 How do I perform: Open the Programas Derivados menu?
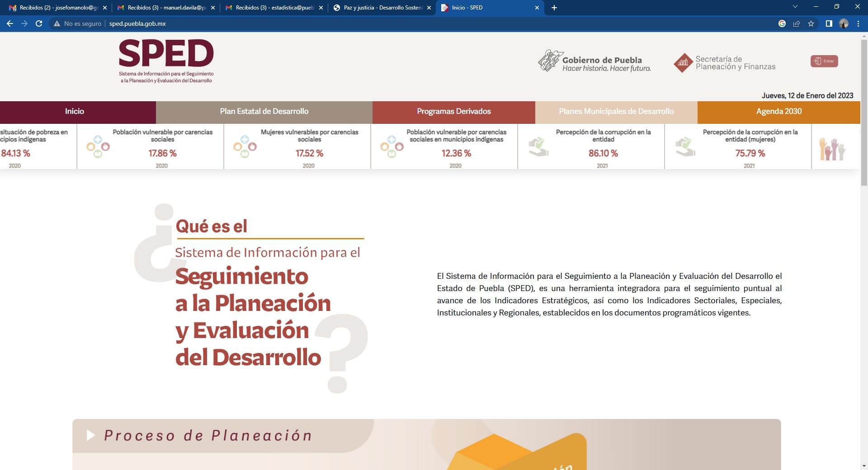tap(454, 112)
